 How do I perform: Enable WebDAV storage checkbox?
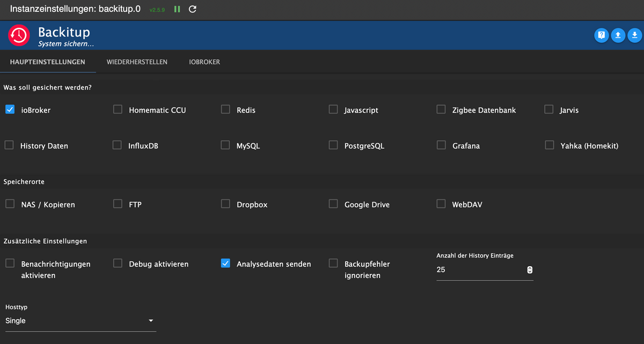tap(441, 204)
